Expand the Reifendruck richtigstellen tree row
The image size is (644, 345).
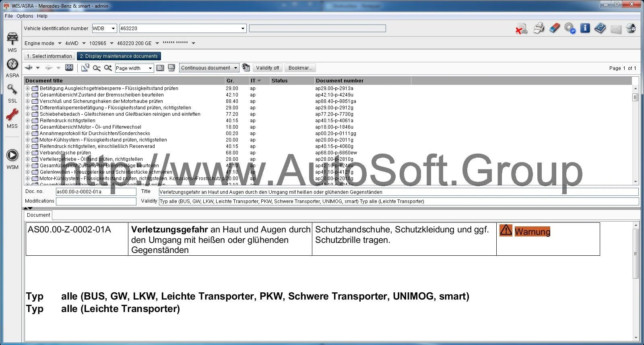point(28,121)
